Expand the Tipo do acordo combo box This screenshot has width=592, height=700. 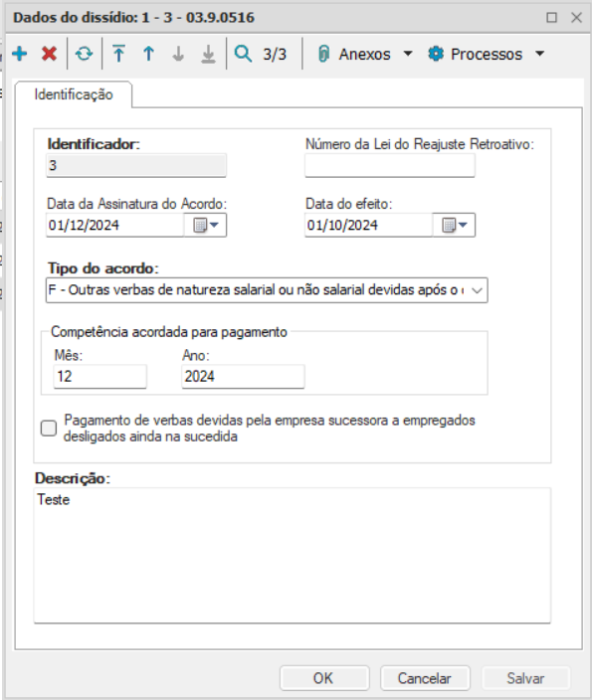coord(477,290)
